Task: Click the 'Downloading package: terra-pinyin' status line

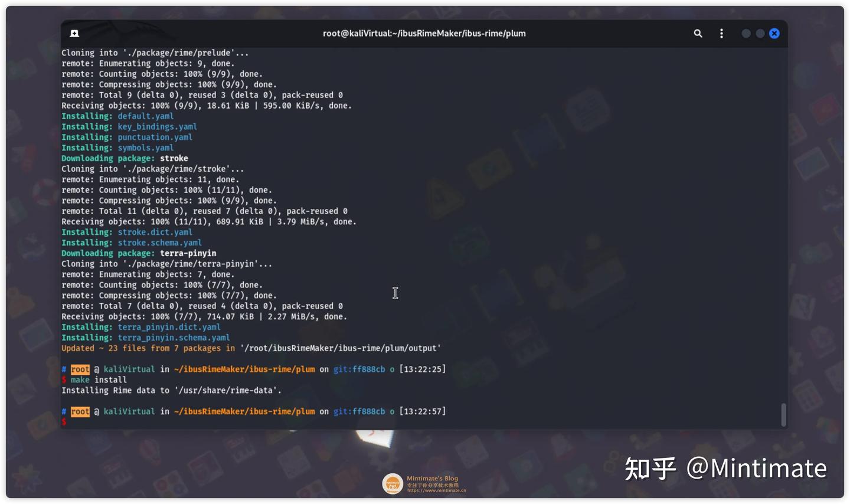Action: [x=139, y=253]
